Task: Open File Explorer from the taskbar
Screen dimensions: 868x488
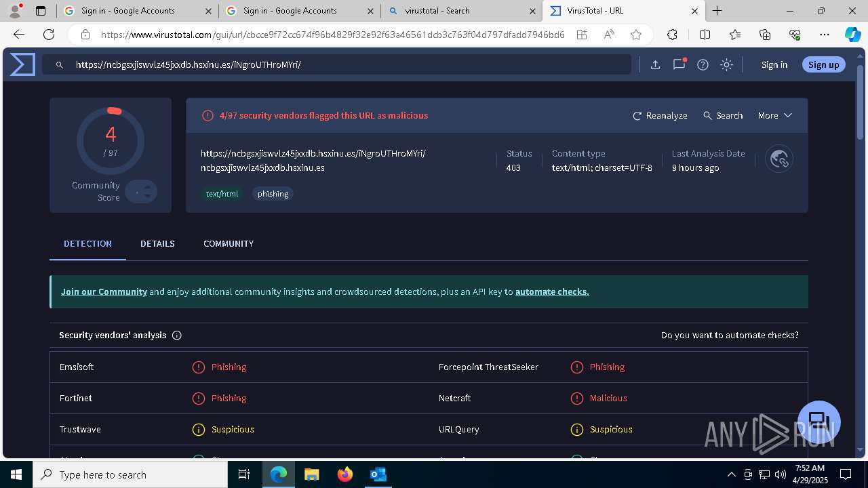Action: (312, 474)
